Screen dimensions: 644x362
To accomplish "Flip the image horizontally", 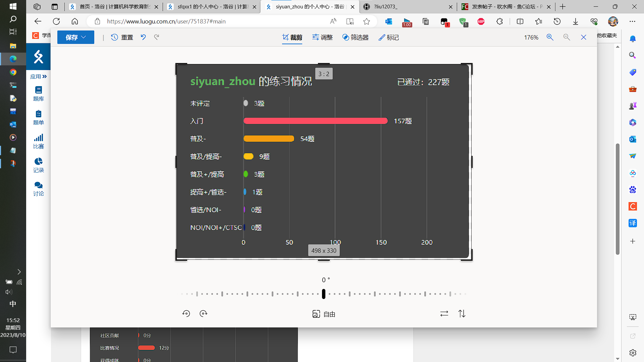I will [444, 314].
